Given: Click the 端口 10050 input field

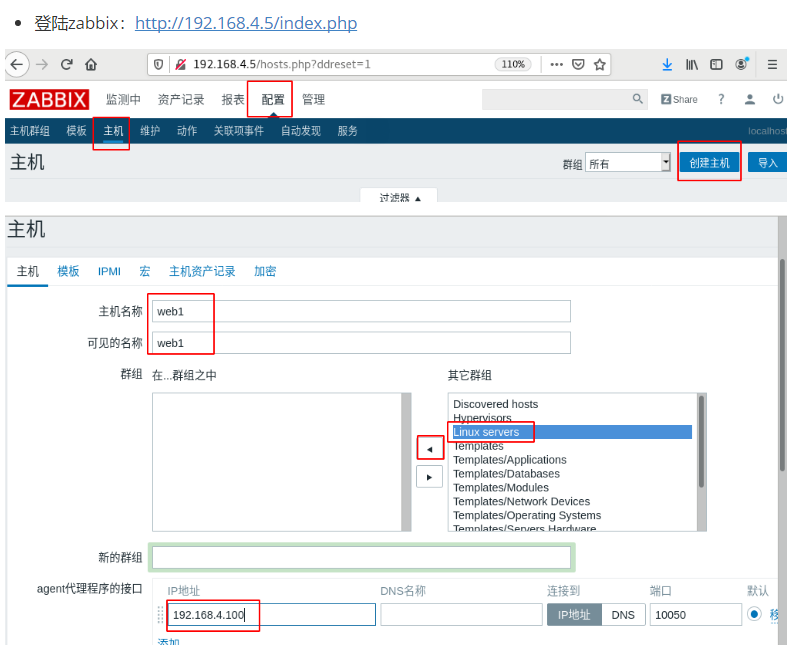Looking at the screenshot, I should [696, 615].
